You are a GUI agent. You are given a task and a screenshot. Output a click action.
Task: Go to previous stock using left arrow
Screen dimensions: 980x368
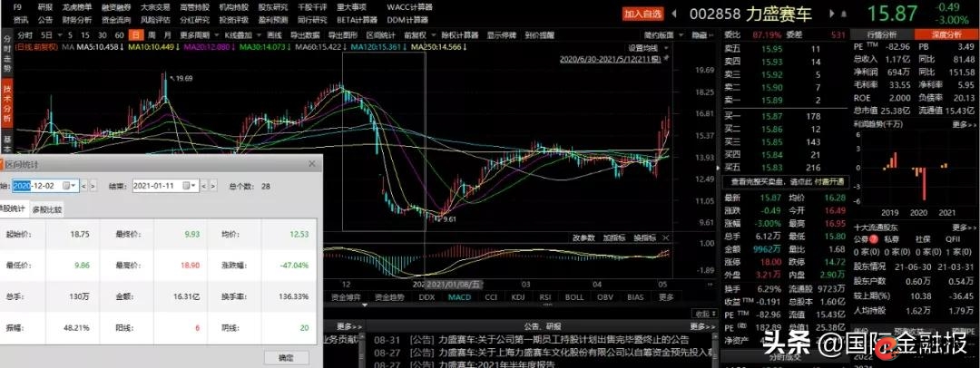pos(674,15)
